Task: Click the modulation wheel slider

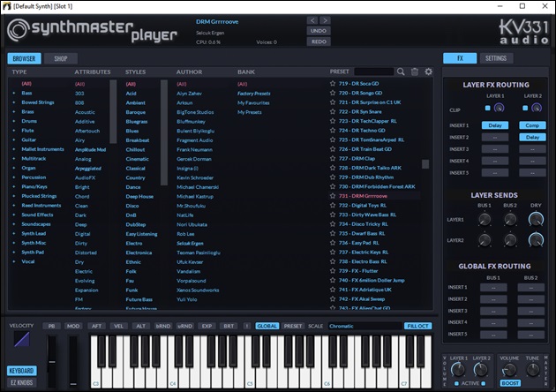Action: (73, 362)
